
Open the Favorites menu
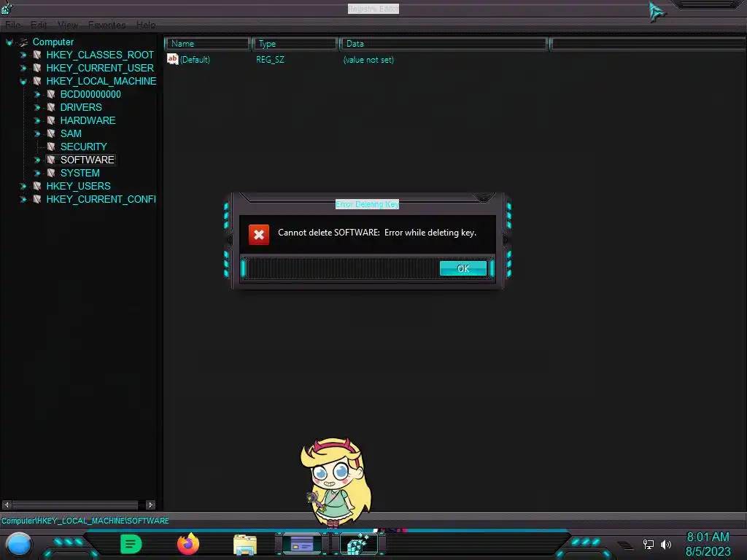tap(107, 25)
